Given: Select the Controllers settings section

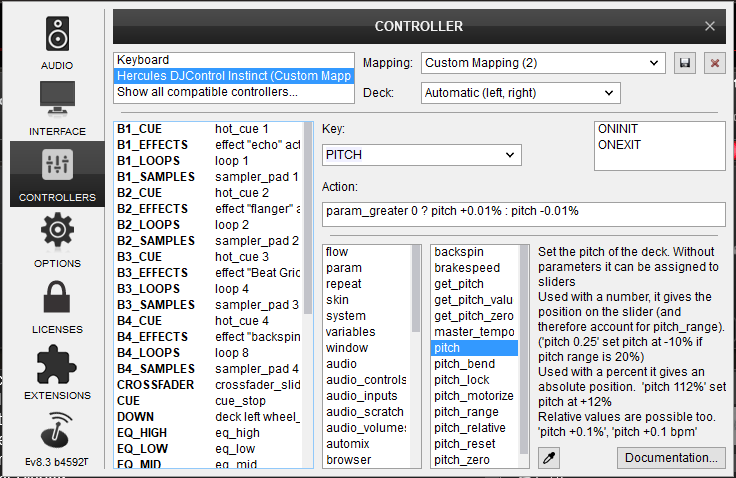Looking at the screenshot, I should (57, 175).
